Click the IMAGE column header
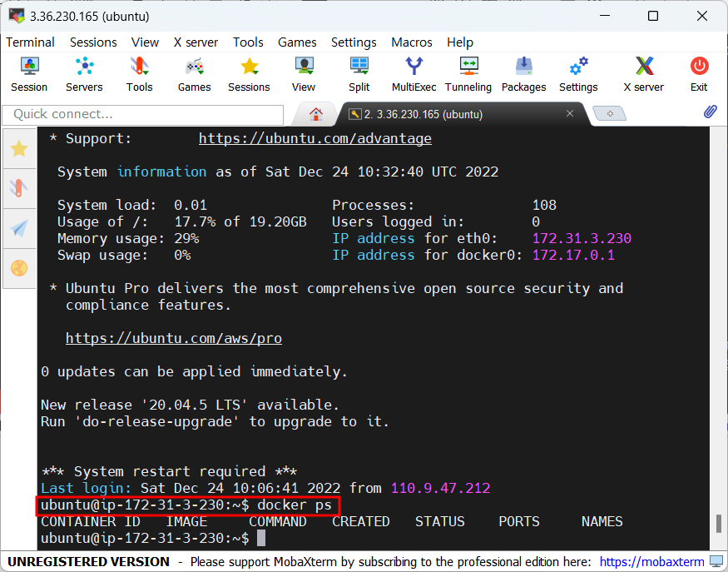The height and width of the screenshot is (572, 728). 186,521
